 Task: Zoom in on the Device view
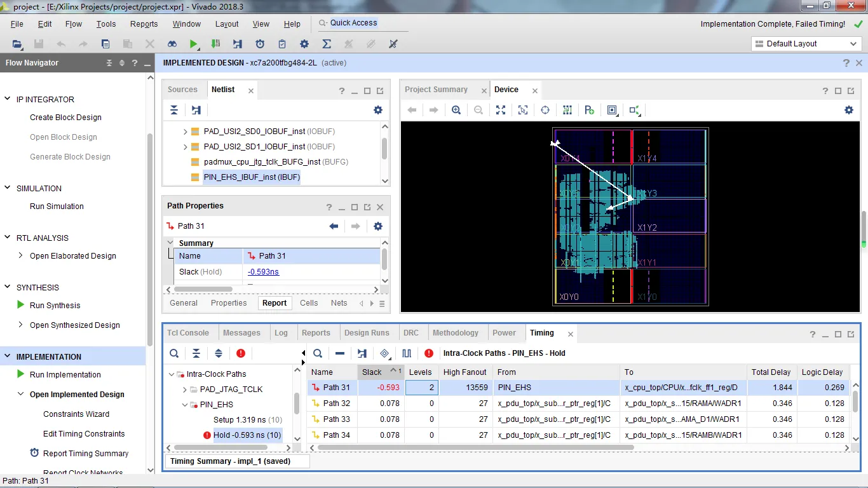pos(456,110)
